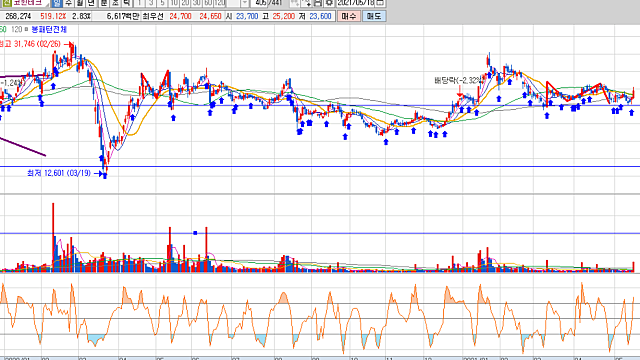Click the first chart tool icon after bar count
This screenshot has height=360, width=640.
click(x=294, y=3)
